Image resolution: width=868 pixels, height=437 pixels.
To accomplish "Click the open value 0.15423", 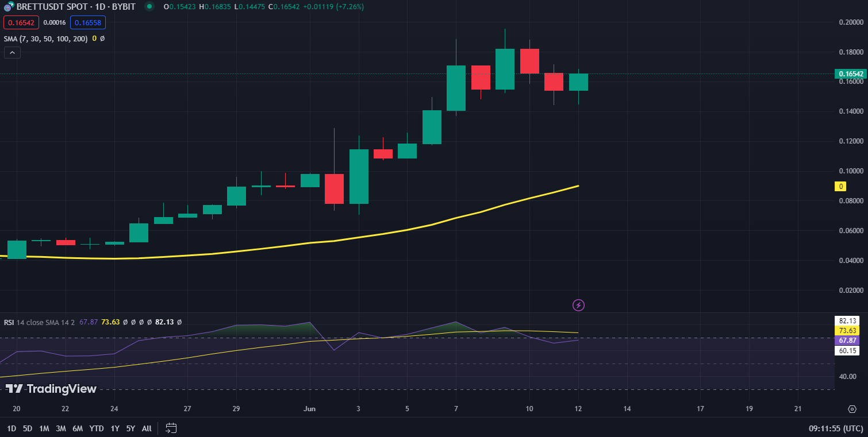I will pyautogui.click(x=183, y=7).
